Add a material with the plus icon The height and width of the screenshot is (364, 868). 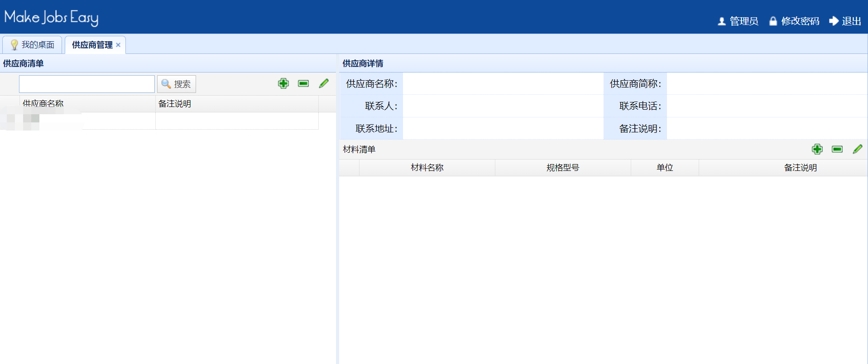(817, 149)
